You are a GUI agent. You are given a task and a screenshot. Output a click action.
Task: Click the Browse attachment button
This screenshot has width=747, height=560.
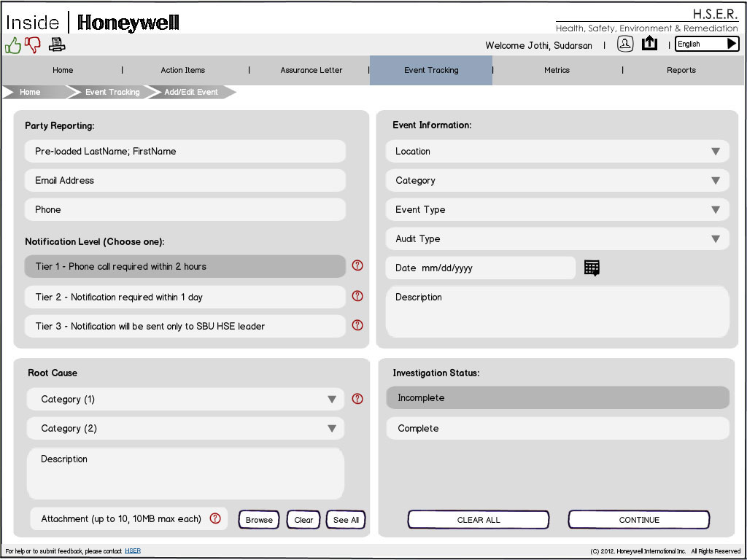coord(259,520)
